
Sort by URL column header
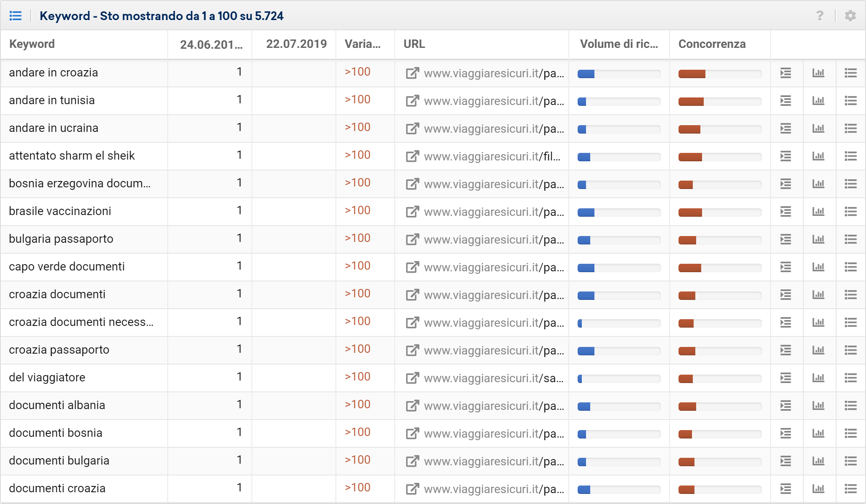(414, 44)
